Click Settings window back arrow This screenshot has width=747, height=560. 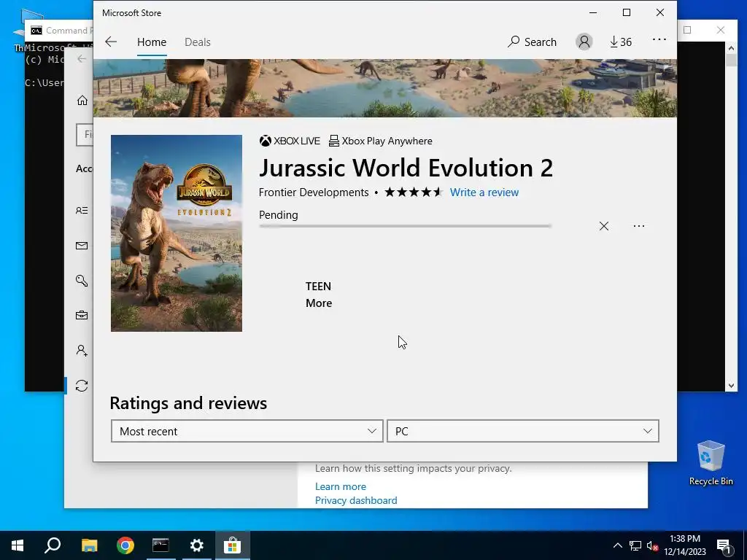pyautogui.click(x=82, y=58)
